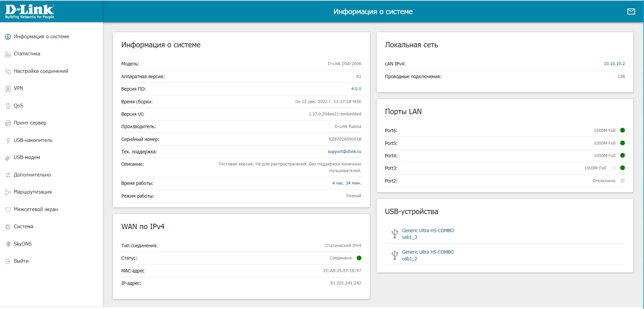Open the Настройка соединений menu
The width and height of the screenshot is (644, 309).
pos(41,71)
